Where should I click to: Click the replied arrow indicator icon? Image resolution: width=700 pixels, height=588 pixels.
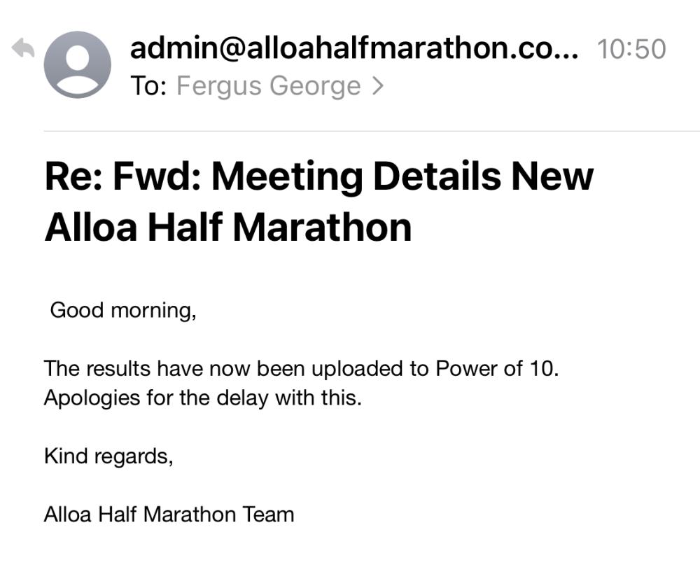click(x=23, y=48)
